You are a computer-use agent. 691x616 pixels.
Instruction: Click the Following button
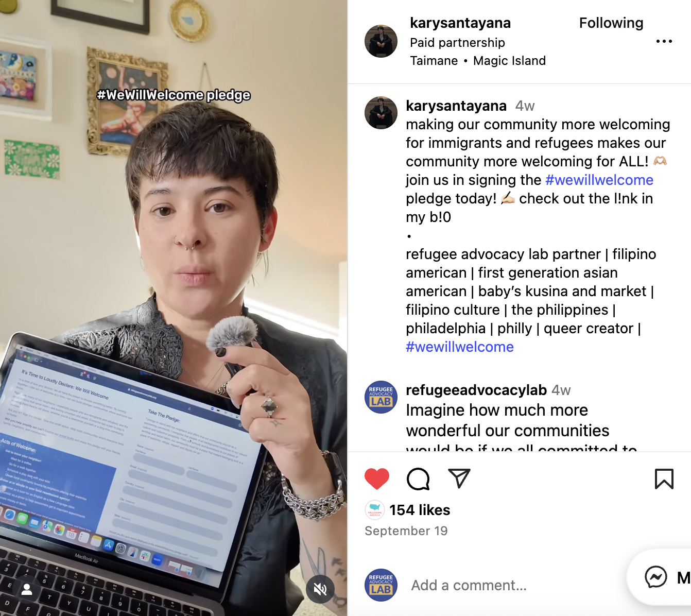[611, 23]
